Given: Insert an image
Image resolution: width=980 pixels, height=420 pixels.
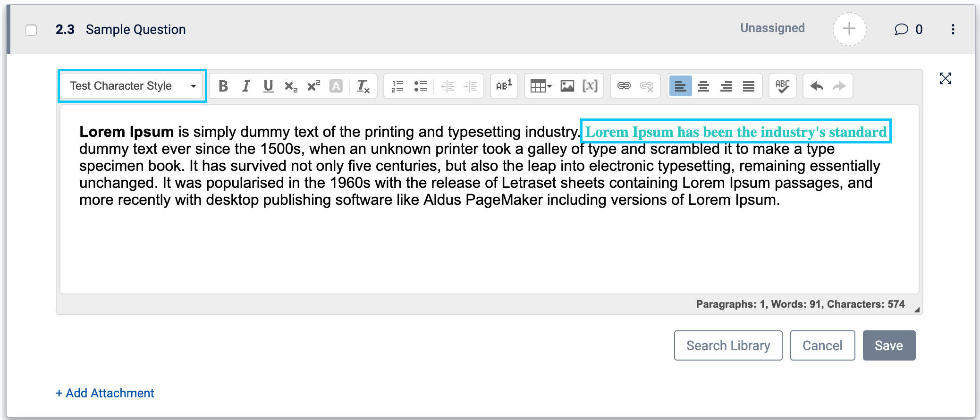Looking at the screenshot, I should coord(567,86).
